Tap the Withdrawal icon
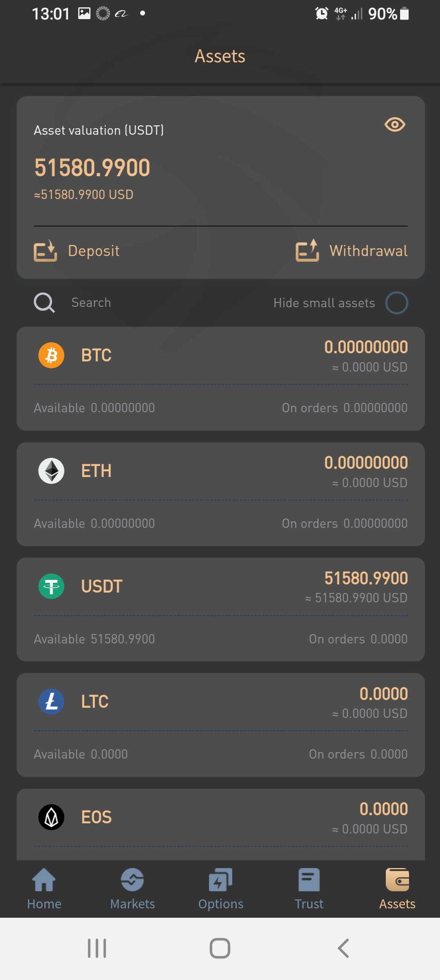 pos(307,250)
